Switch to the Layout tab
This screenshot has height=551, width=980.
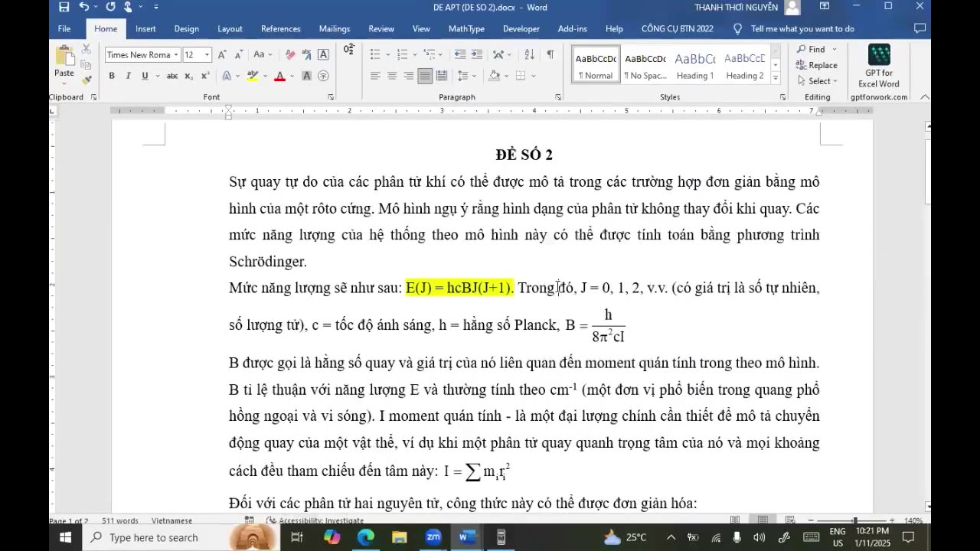coord(230,29)
